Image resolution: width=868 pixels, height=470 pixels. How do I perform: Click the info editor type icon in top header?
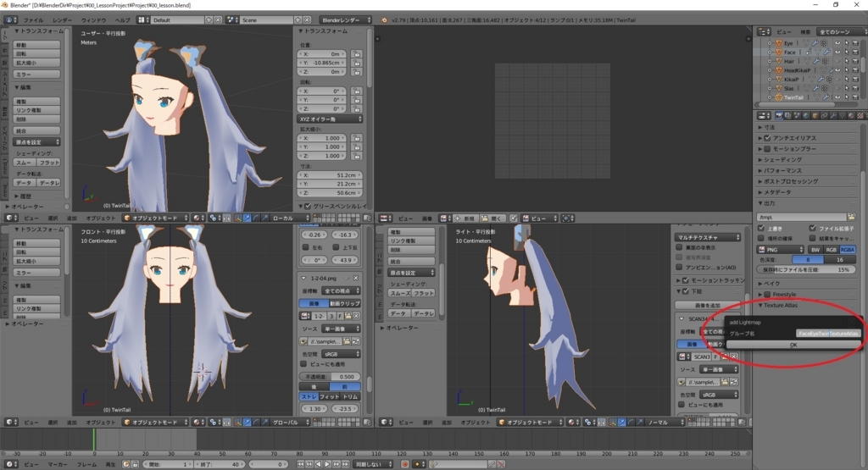coord(10,20)
